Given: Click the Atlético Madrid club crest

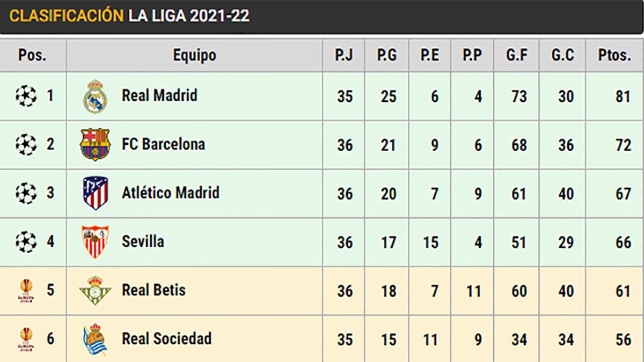Looking at the screenshot, I should click(96, 193).
